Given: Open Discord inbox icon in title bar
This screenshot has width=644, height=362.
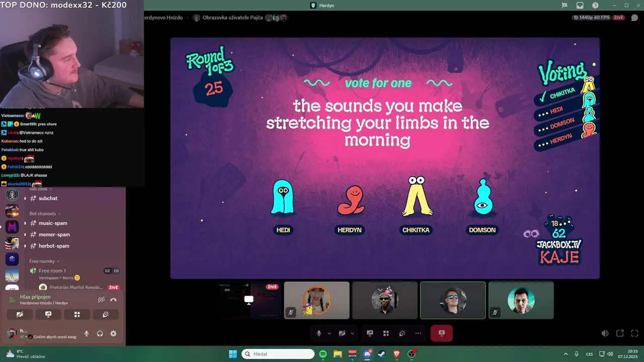Looking at the screenshot, I should pos(580,5).
